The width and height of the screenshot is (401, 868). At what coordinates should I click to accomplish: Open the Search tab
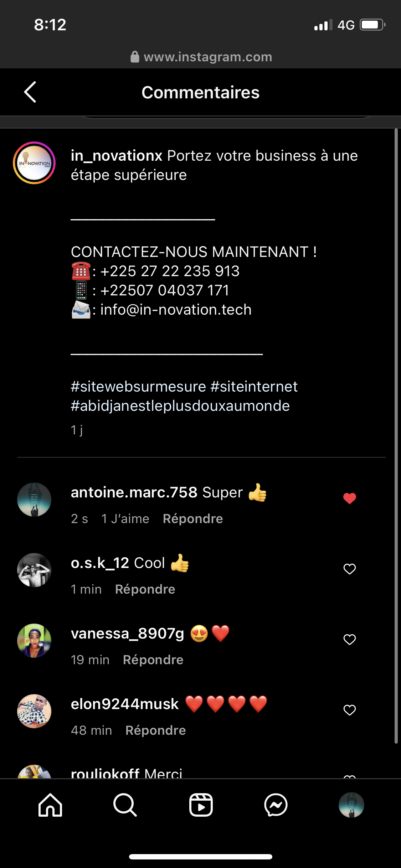(x=125, y=805)
